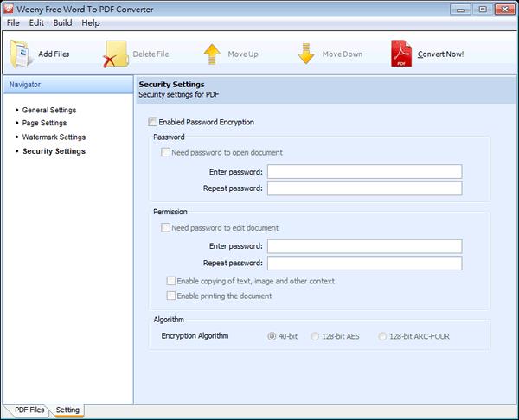Open the Help menu
Viewport: 519px width, 420px height.
tap(91, 22)
